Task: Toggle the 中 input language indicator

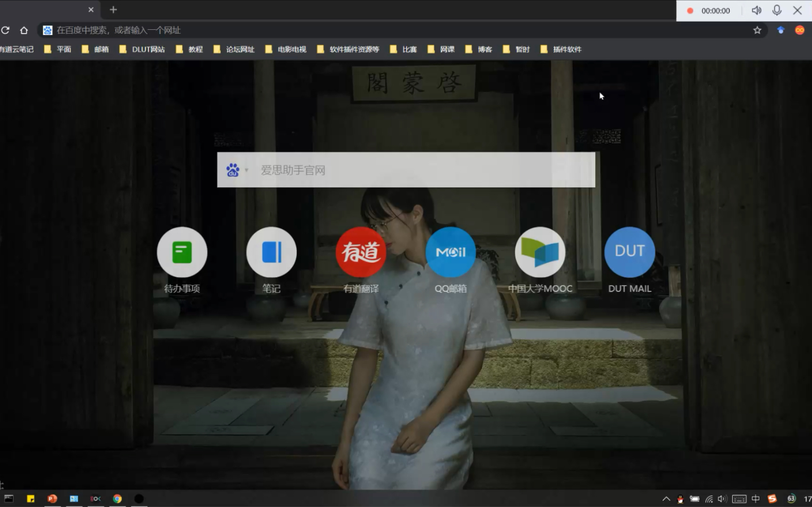Action: [x=755, y=499]
